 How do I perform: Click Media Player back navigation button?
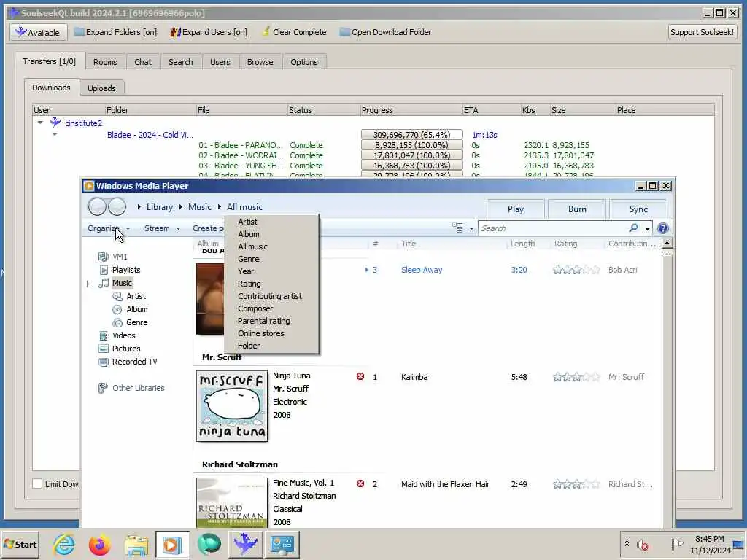point(97,206)
